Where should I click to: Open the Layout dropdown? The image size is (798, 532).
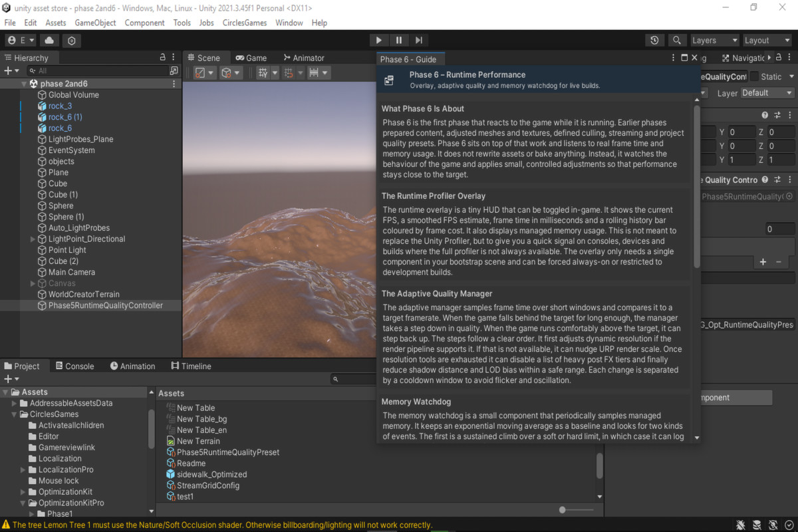point(767,41)
